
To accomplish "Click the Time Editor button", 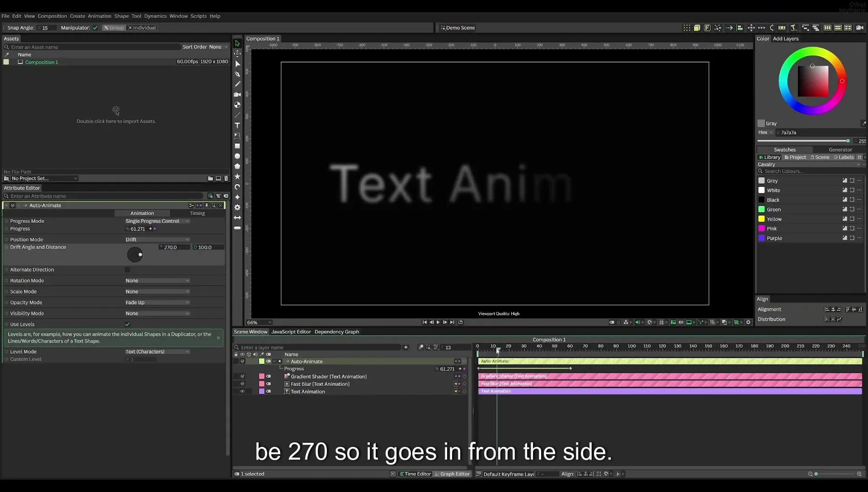I will click(x=415, y=474).
